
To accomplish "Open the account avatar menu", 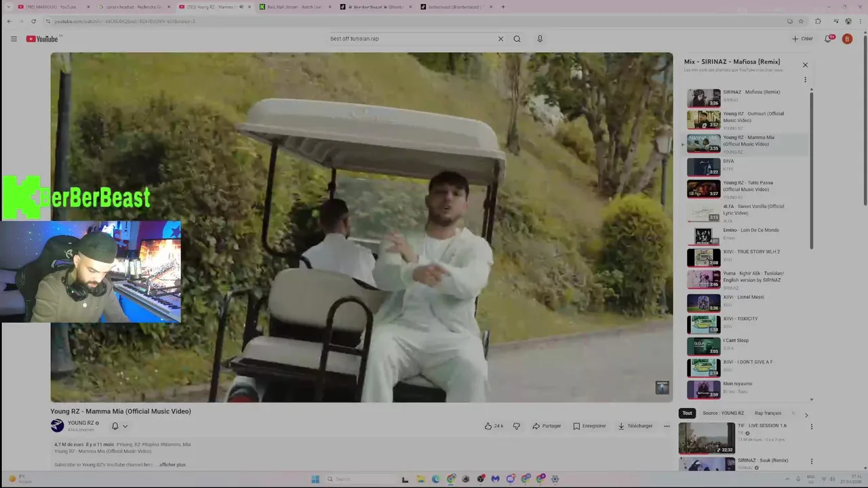I will point(847,39).
